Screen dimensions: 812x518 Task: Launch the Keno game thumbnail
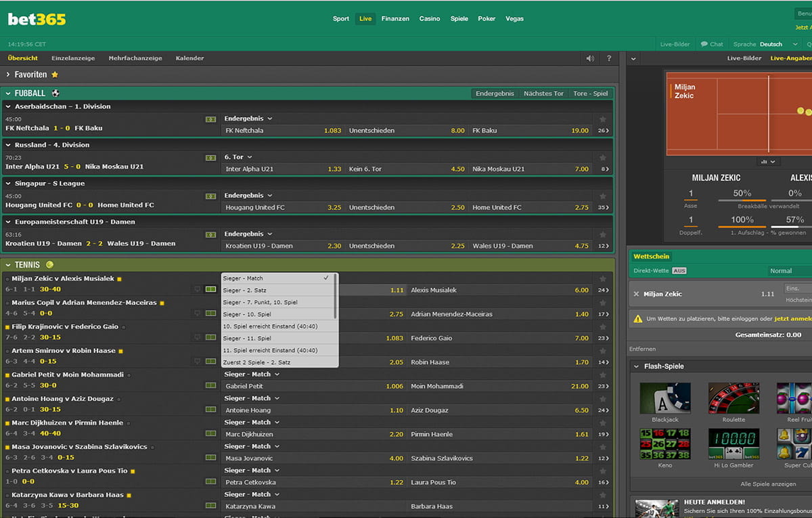click(665, 444)
